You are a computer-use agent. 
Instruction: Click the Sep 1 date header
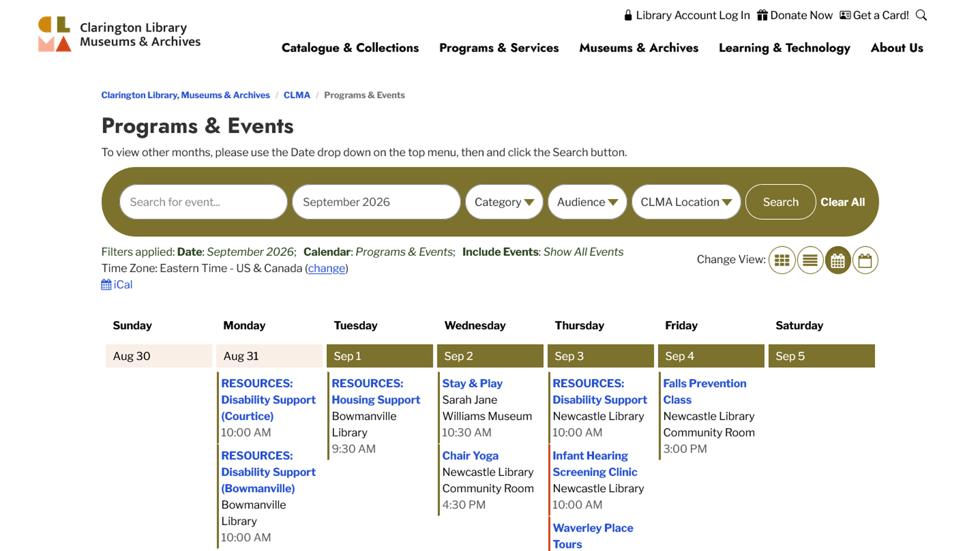tap(379, 356)
